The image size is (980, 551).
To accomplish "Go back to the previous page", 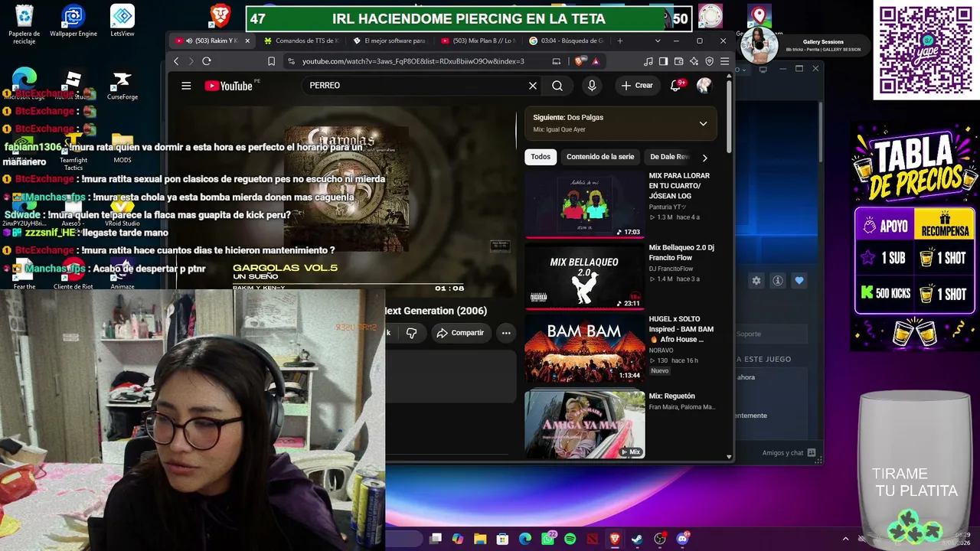I will pyautogui.click(x=176, y=61).
